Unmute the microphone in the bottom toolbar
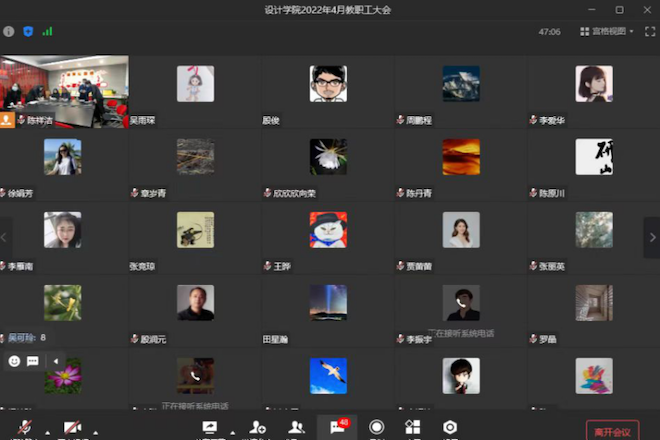This screenshot has height=440, width=660. 23,427
